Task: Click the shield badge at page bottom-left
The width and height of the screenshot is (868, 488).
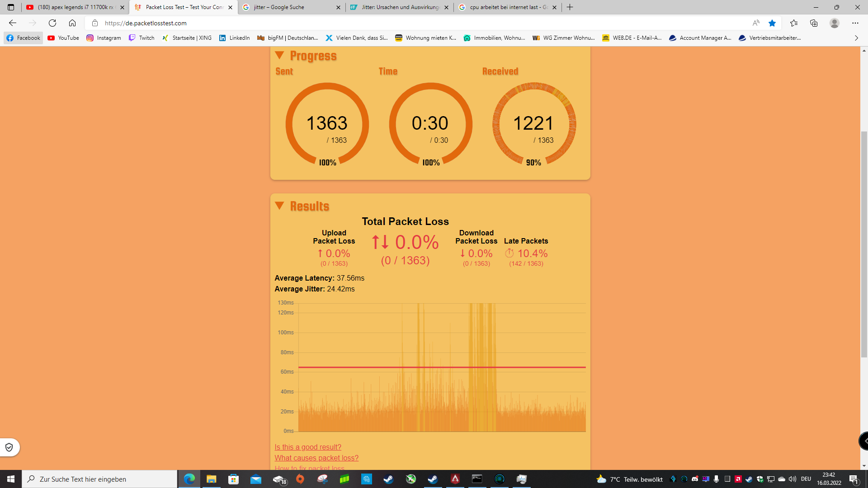Action: point(9,447)
